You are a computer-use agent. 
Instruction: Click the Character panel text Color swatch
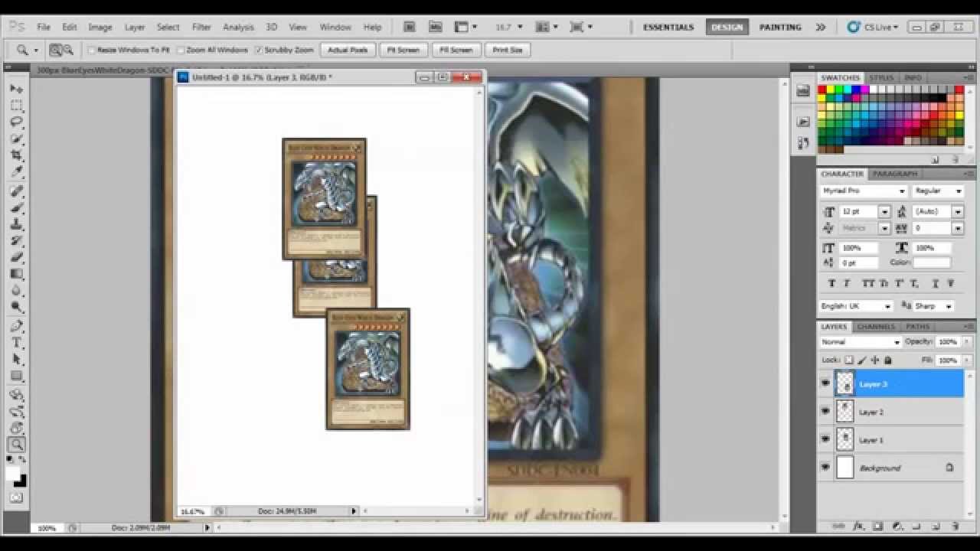tap(932, 262)
